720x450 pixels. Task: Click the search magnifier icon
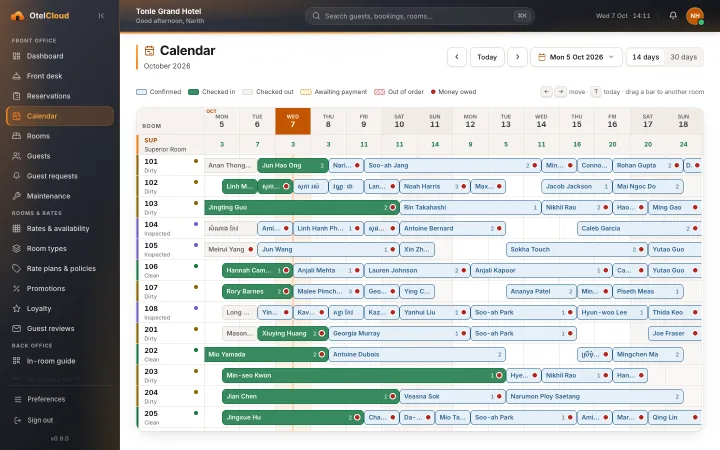[316, 16]
